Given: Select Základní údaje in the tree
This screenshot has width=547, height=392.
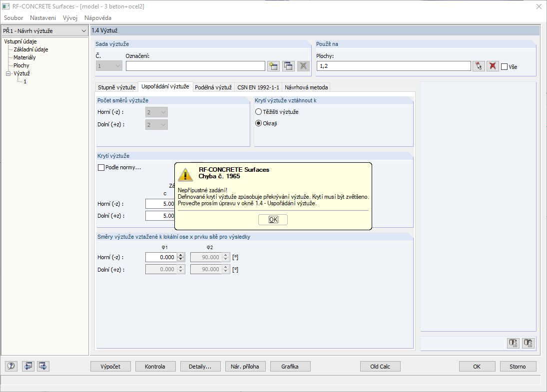Looking at the screenshot, I should (30, 49).
